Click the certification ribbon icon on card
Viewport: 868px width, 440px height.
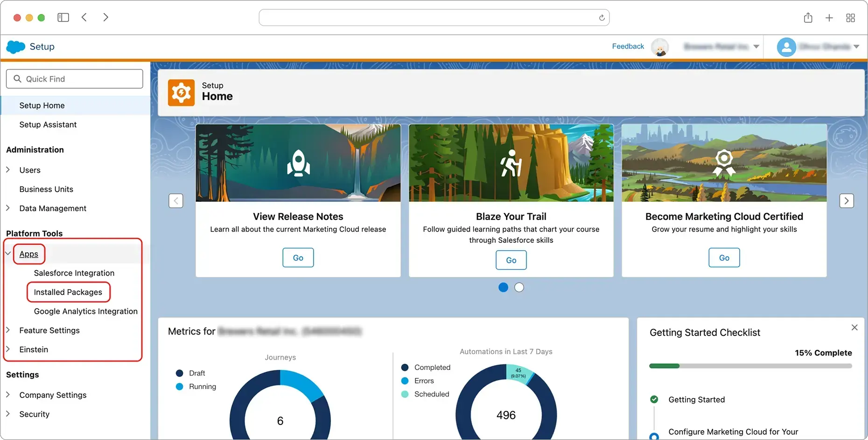pos(724,163)
